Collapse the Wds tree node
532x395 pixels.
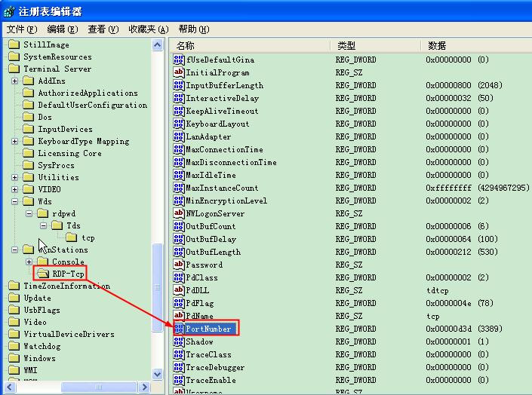[x=14, y=201]
